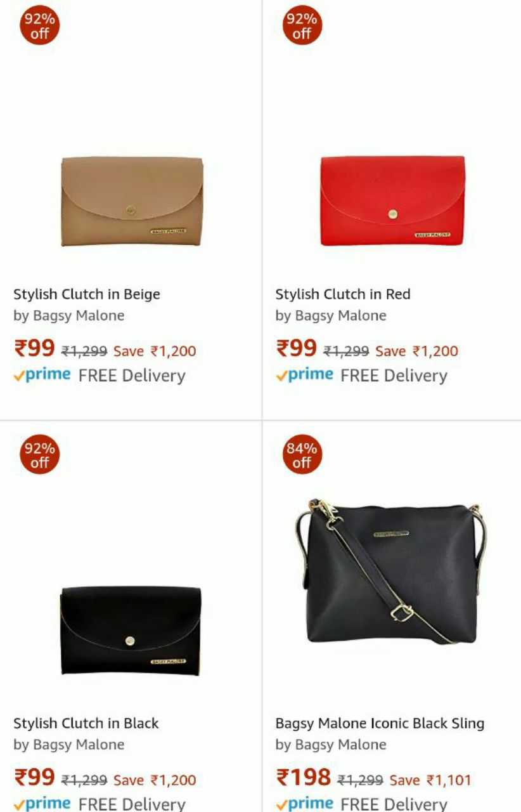Screen dimensions: 521x812
Task: Tap 92% off badge on red clutch
Action: pos(302,25)
